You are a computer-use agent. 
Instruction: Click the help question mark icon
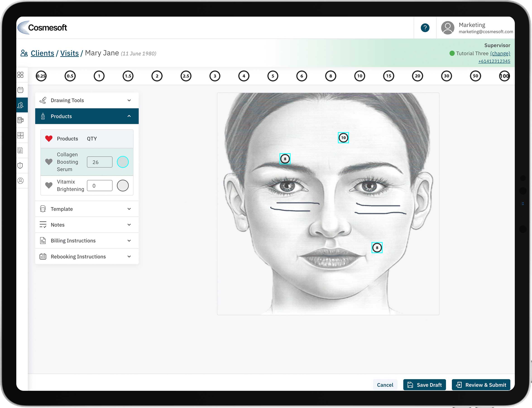425,28
